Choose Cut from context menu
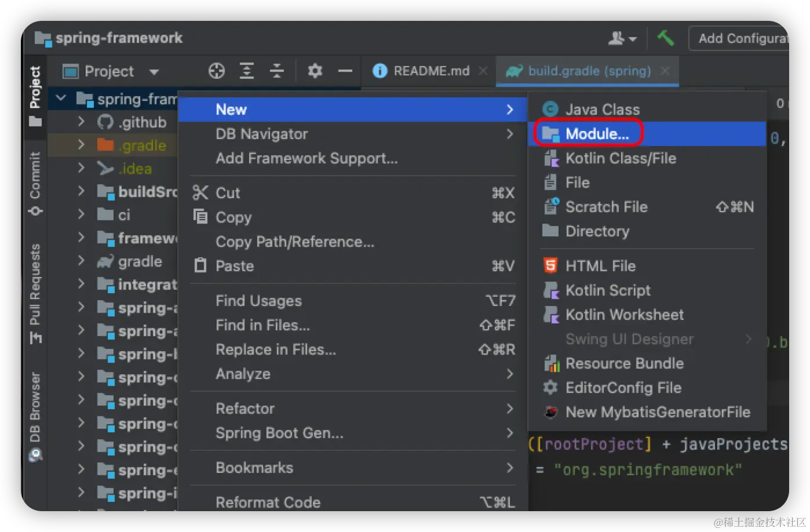810x532 pixels. pos(352,193)
